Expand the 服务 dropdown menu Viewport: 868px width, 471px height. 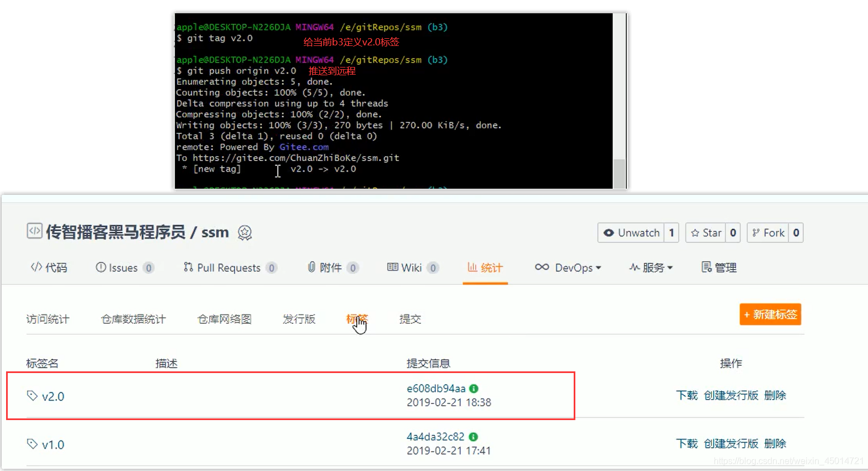pyautogui.click(x=651, y=268)
